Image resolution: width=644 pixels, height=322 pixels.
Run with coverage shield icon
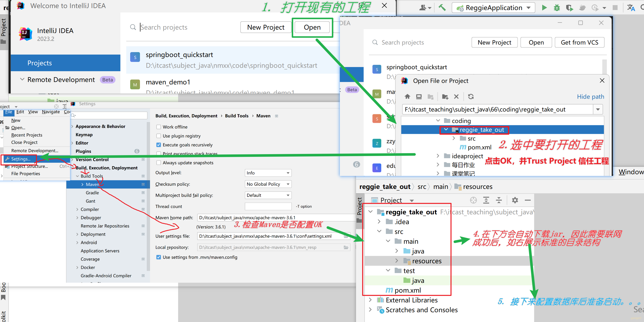(569, 8)
